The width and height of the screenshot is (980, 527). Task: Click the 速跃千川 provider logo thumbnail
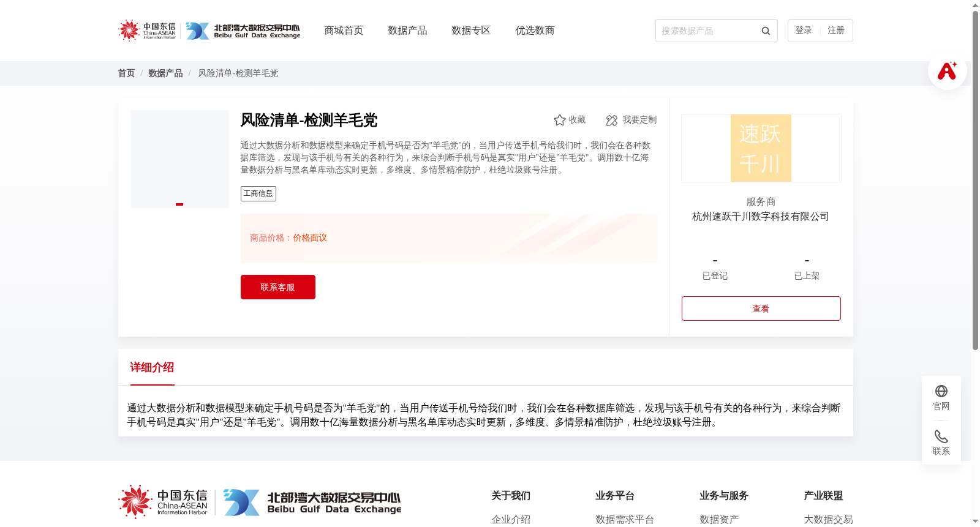pyautogui.click(x=761, y=148)
